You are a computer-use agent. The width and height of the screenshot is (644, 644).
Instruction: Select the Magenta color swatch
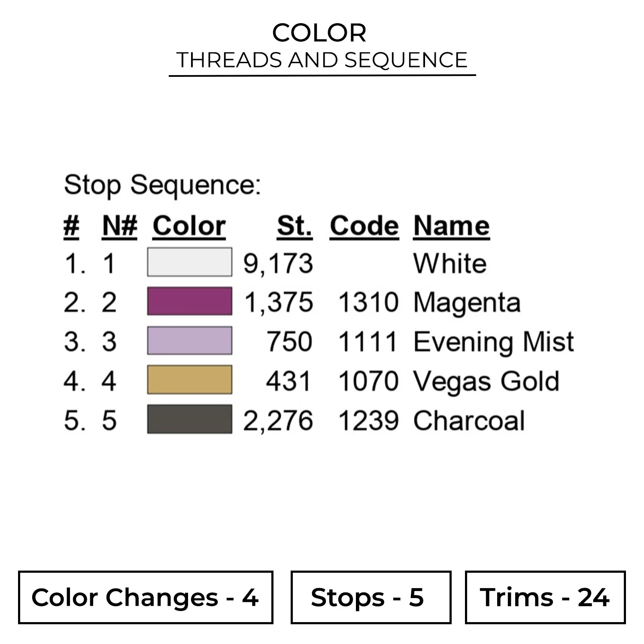point(189,301)
